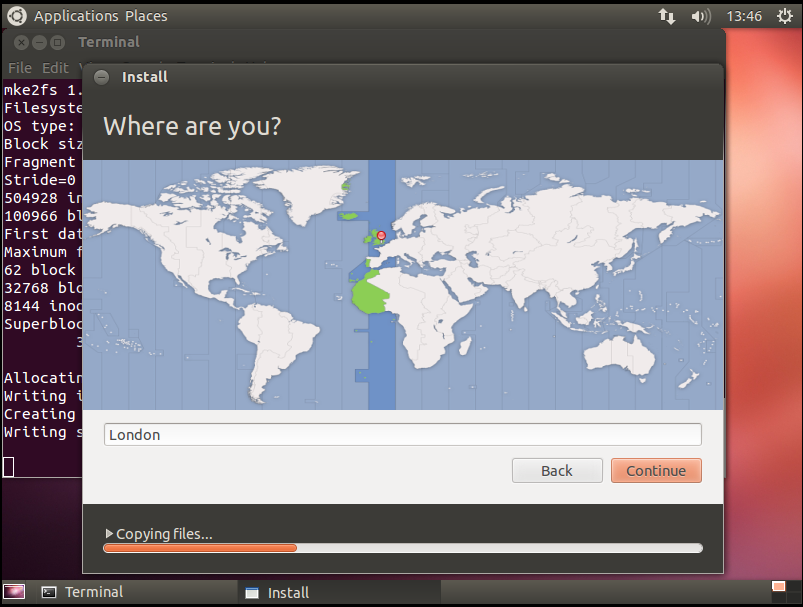Maximize the Terminal window
803x607 pixels.
click(x=57, y=42)
